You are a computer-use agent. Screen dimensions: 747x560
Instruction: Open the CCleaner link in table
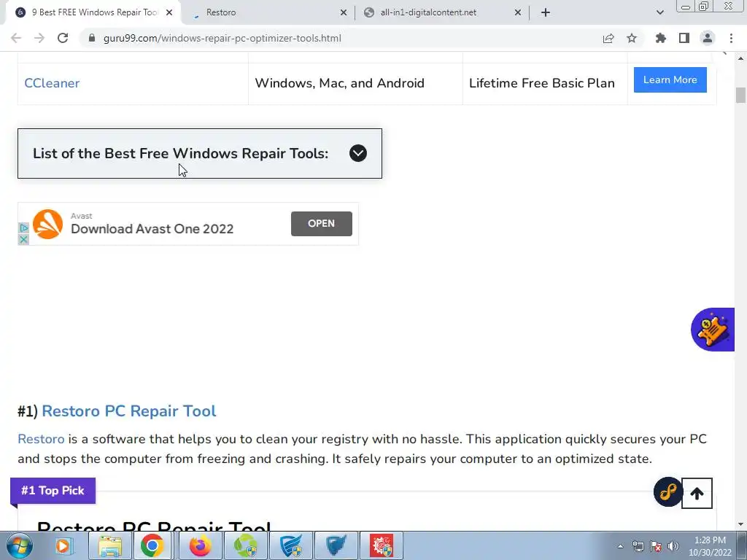[52, 83]
